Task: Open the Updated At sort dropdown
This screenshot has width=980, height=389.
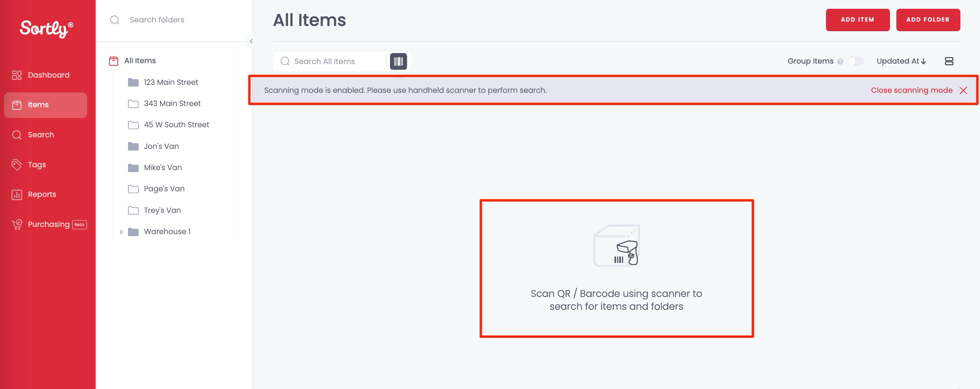Action: pos(901,61)
